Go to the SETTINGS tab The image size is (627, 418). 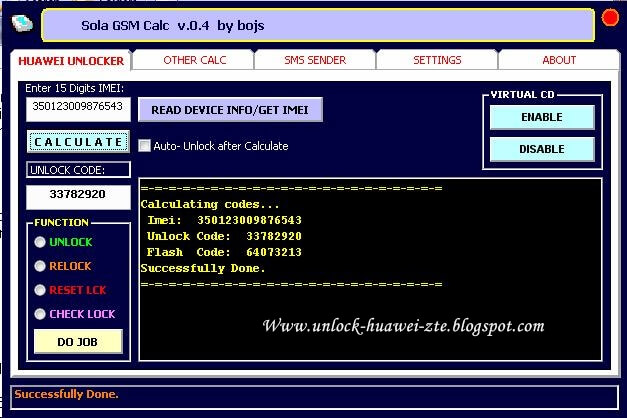tap(437, 60)
